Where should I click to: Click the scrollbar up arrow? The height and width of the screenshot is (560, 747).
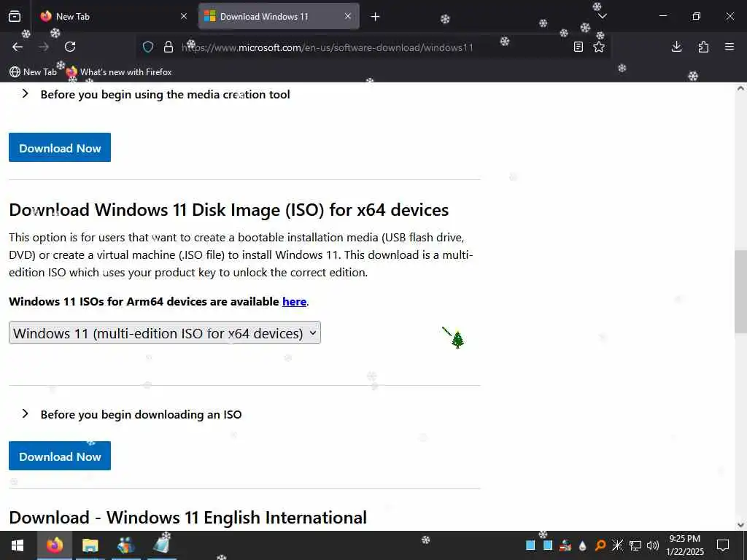[740, 88]
